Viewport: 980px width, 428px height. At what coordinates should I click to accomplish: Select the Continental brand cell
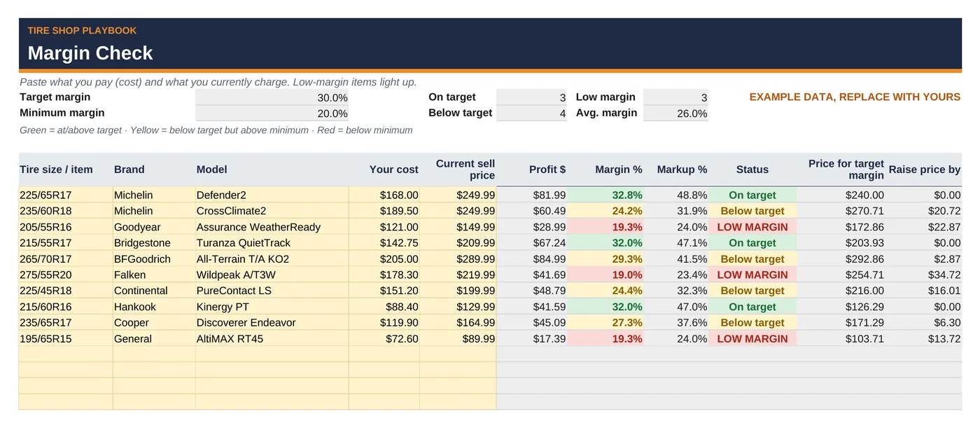point(154,291)
